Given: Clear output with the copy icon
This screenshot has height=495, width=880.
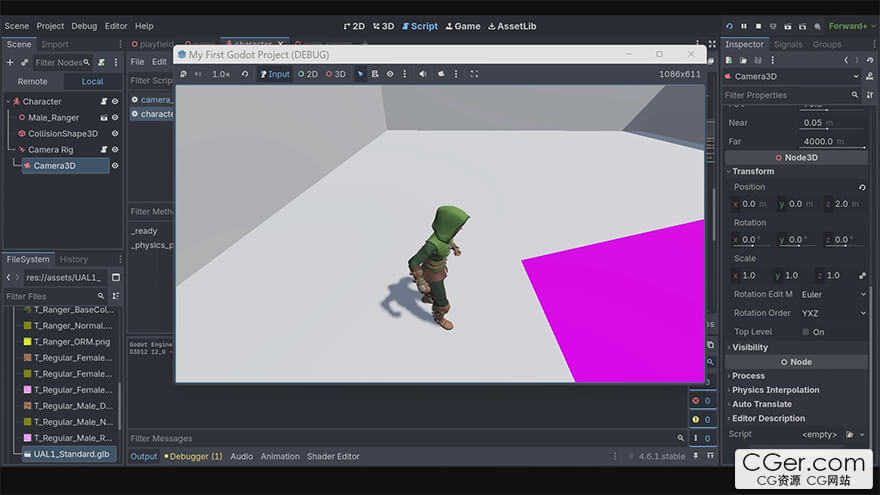Looking at the screenshot, I should (710, 345).
